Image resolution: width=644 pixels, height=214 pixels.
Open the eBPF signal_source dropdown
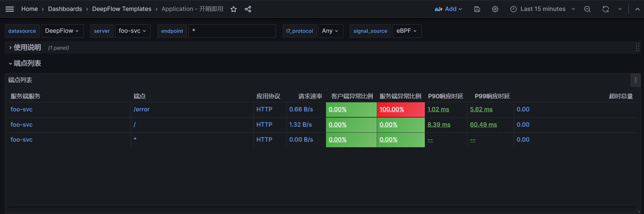pyautogui.click(x=407, y=31)
